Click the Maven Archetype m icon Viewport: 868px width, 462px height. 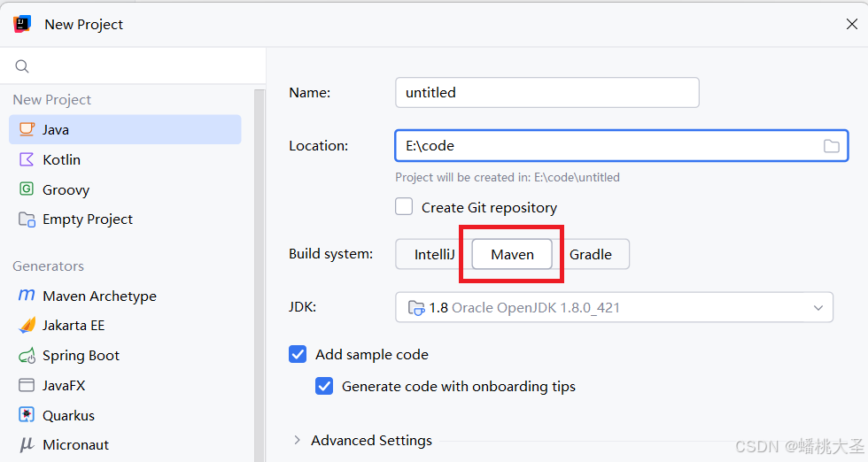tap(27, 296)
